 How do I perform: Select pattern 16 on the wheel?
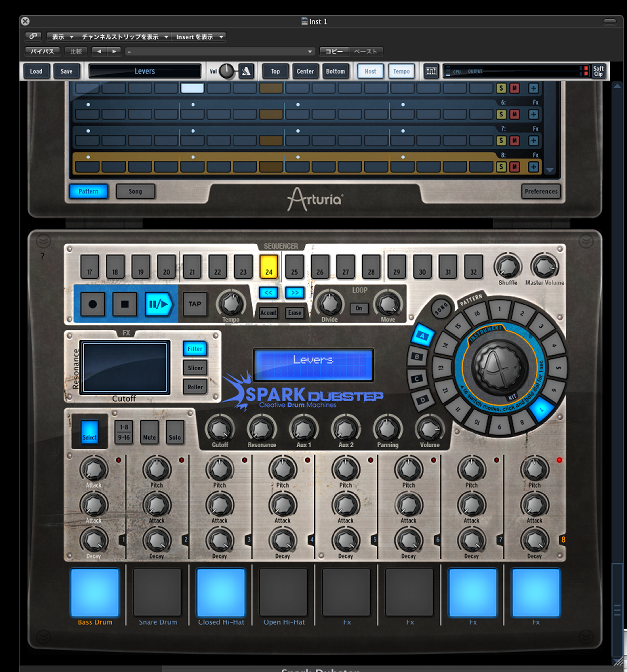[477, 313]
